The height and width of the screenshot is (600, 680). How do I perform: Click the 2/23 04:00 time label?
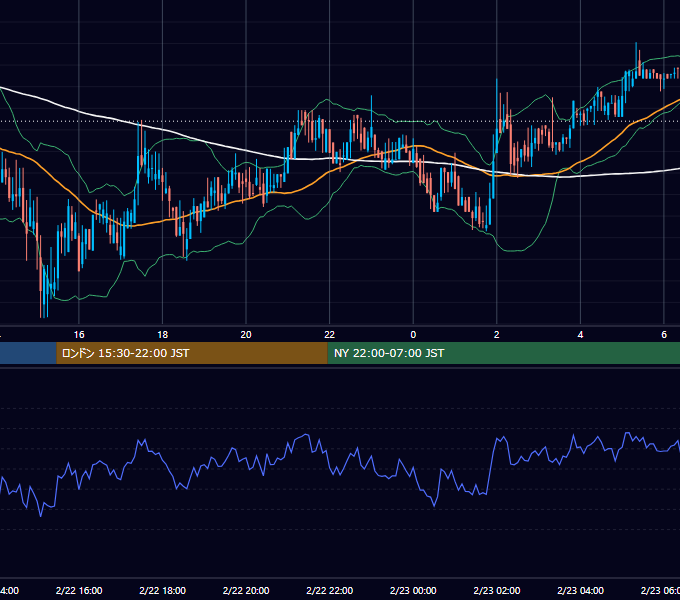(580, 590)
